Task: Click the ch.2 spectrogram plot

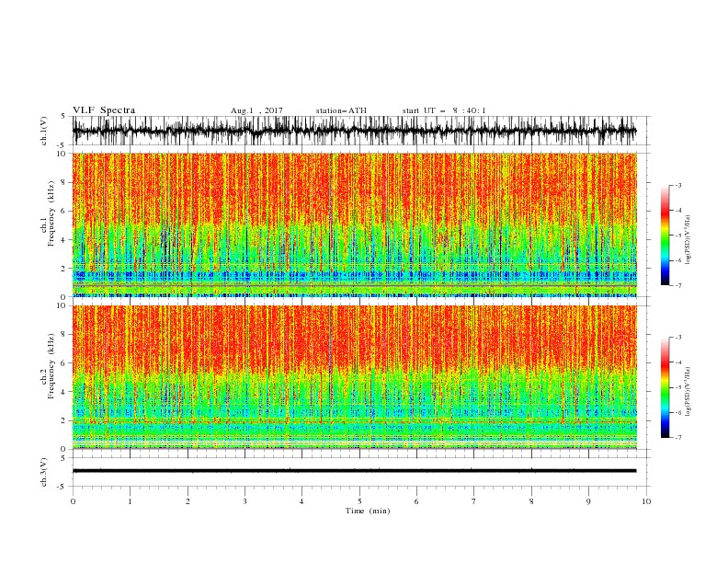Action: [x=355, y=377]
